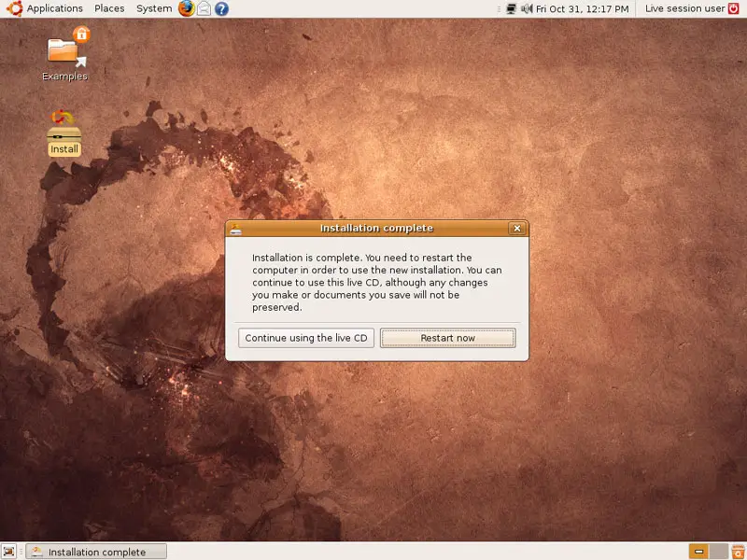Open the Trash icon in bottom panel
747x560 pixels.
(x=738, y=552)
